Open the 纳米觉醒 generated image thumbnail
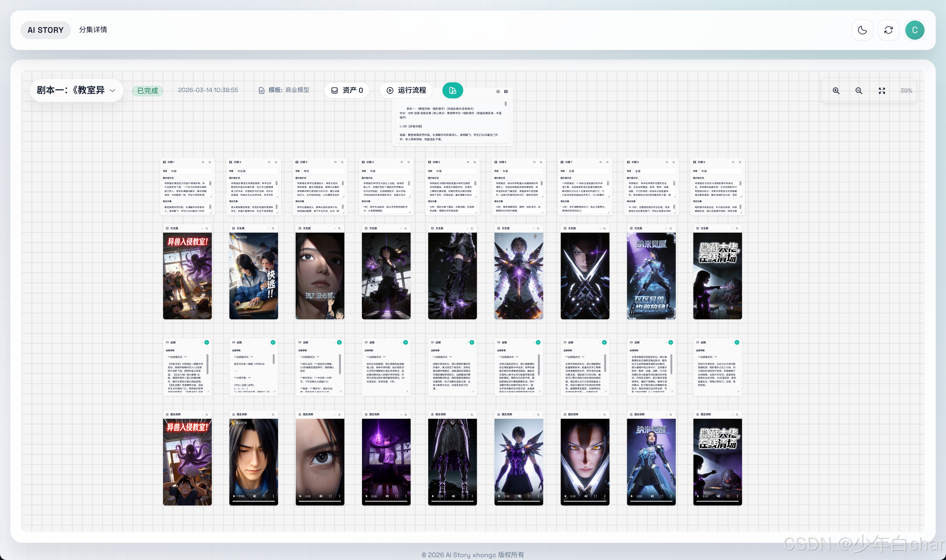 click(x=651, y=276)
